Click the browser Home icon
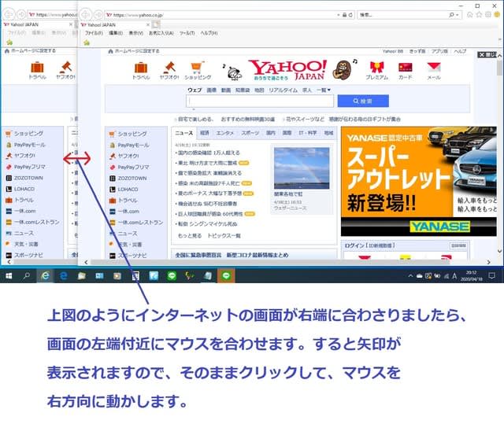504x424 pixels. coord(469,15)
